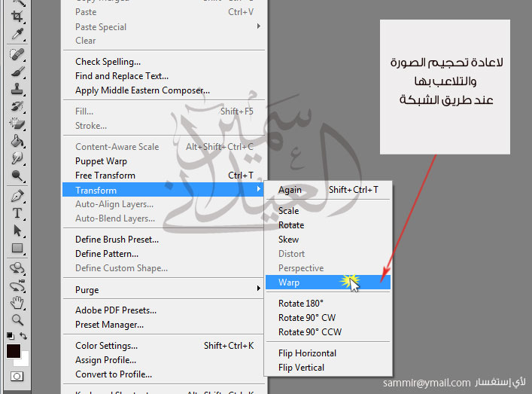
Task: Select the Crop tool
Action: pos(17,16)
